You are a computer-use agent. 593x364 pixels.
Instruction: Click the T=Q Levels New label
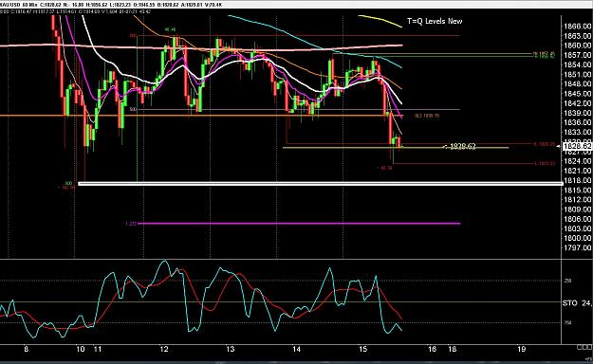pyautogui.click(x=435, y=21)
